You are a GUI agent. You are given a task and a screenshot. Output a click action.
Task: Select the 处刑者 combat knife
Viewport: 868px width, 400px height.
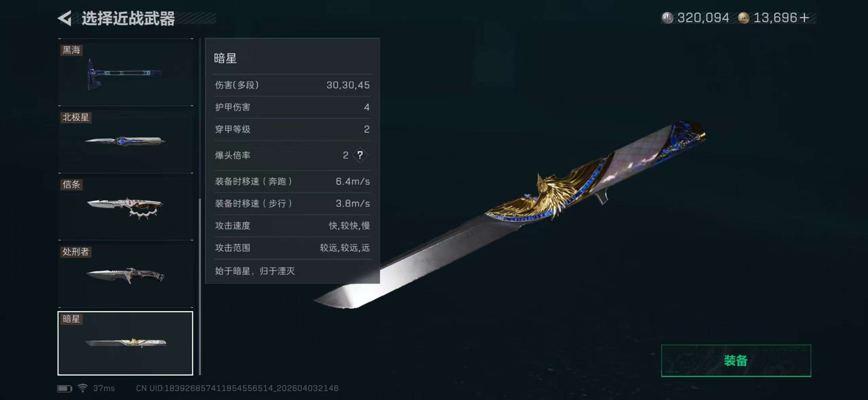coord(125,274)
